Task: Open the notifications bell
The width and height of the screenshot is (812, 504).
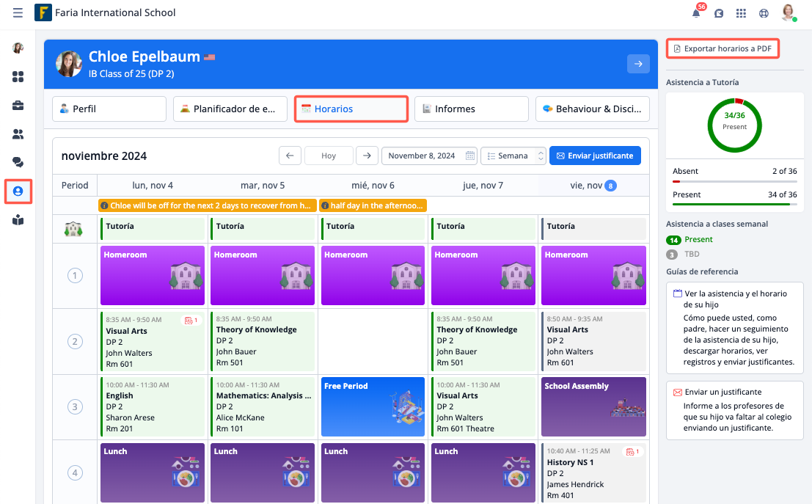Action: pyautogui.click(x=696, y=13)
